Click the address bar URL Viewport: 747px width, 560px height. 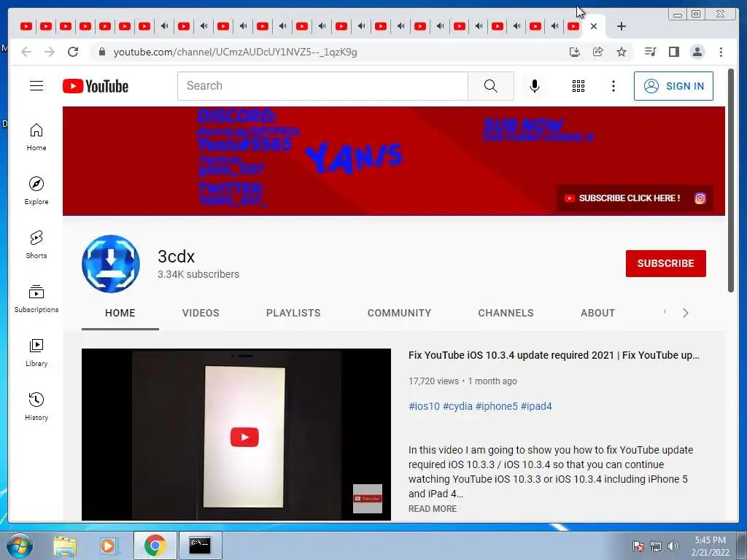(x=236, y=52)
